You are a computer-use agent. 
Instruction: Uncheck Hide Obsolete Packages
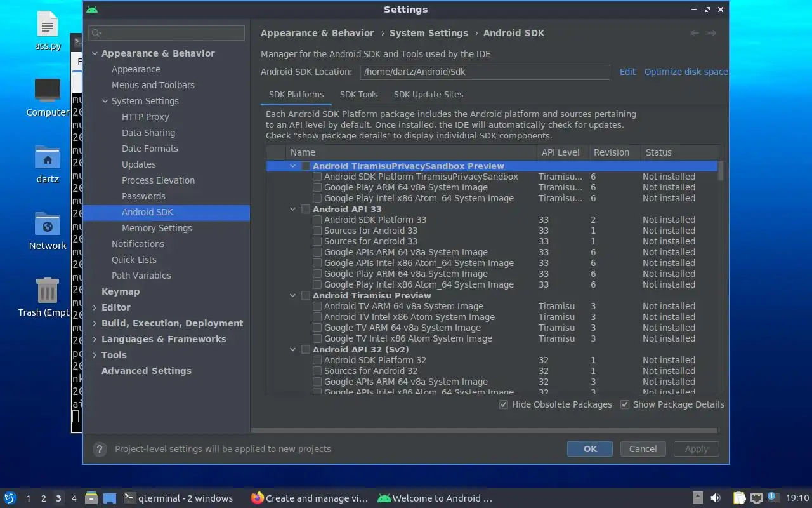504,404
